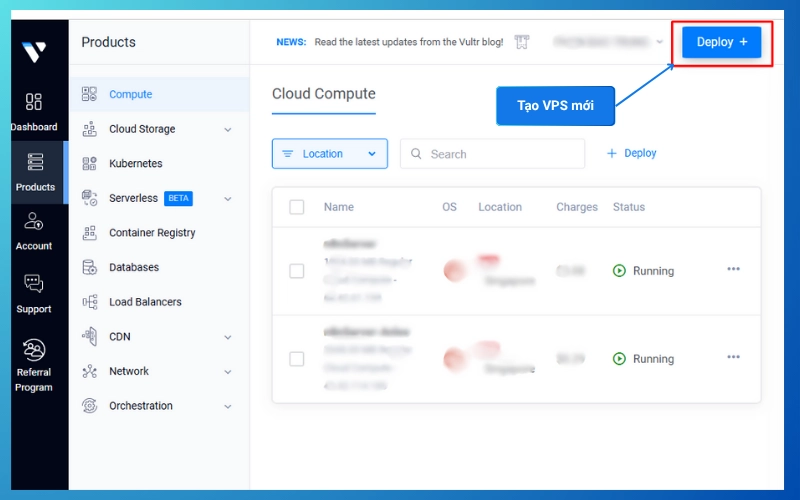The width and height of the screenshot is (800, 500).
Task: Expand the Cloud Storage submenu
Action: pos(227,129)
